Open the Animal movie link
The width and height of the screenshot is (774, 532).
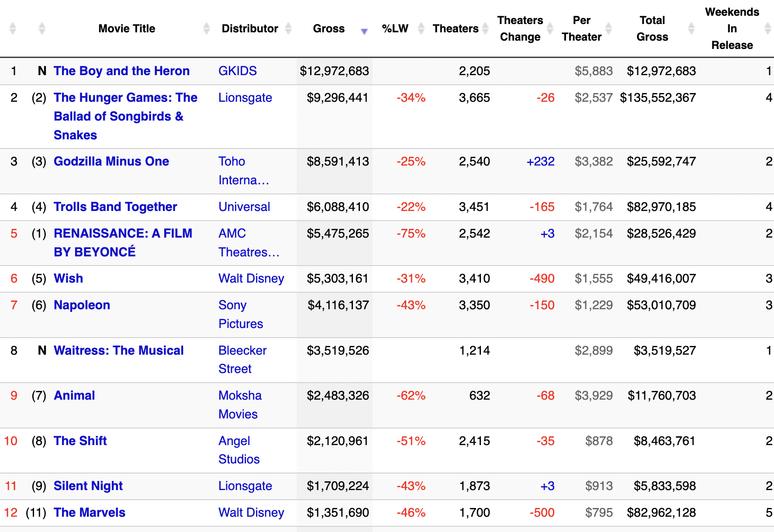[74, 395]
